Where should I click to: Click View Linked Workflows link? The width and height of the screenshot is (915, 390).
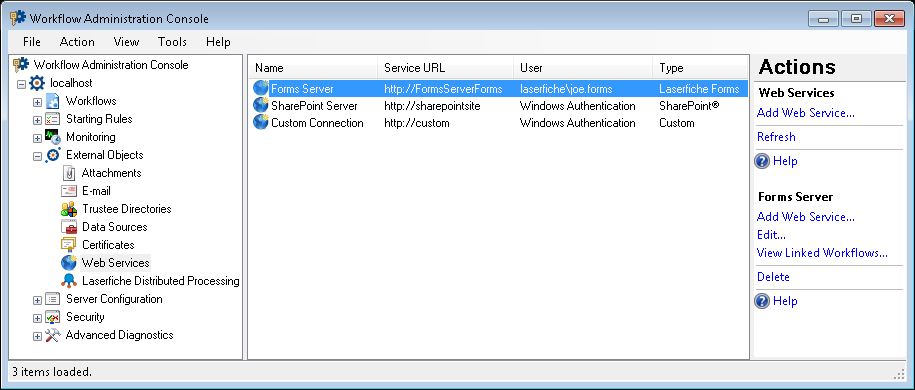point(822,253)
